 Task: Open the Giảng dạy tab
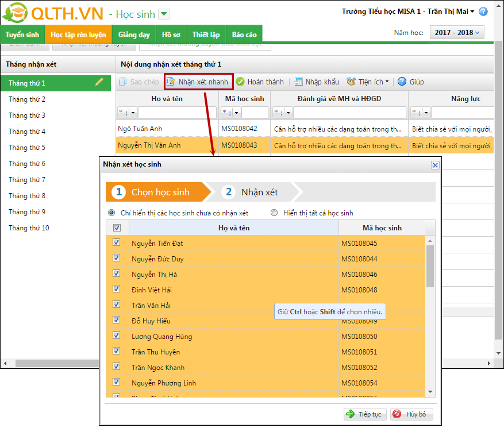coord(134,34)
